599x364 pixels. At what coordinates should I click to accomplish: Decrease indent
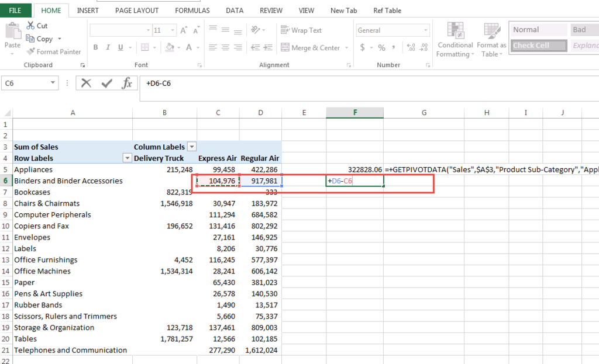pyautogui.click(x=255, y=47)
